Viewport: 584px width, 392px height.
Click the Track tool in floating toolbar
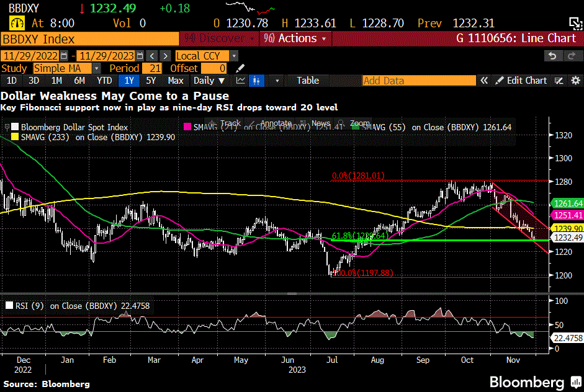(226, 123)
